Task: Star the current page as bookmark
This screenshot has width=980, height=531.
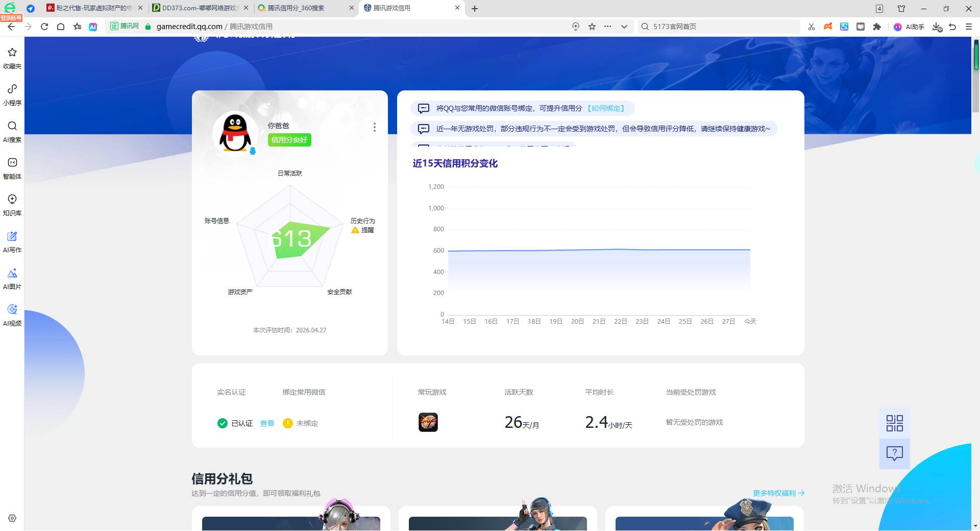Action: coord(592,27)
